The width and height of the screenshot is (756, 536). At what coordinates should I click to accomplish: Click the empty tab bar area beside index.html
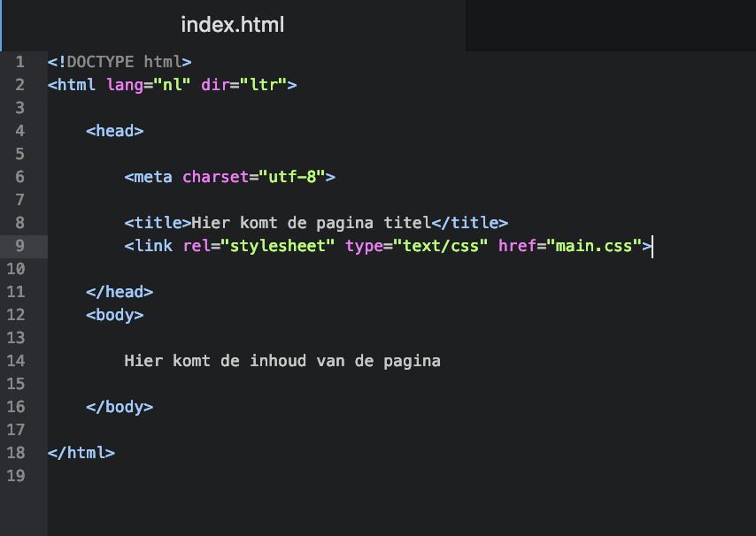tap(611, 25)
